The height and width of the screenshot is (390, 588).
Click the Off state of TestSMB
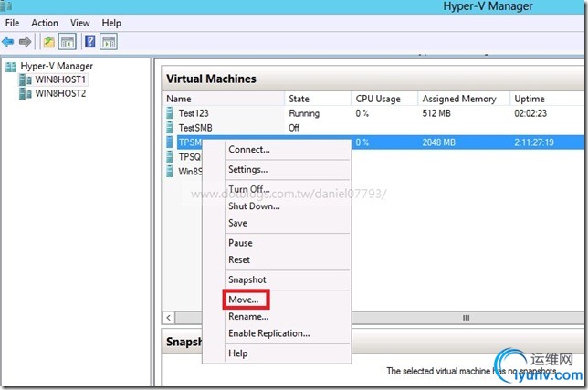pos(294,128)
